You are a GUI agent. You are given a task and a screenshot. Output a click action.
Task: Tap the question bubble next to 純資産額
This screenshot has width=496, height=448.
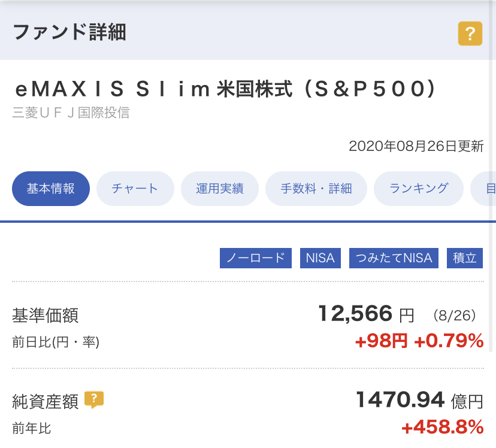[x=94, y=399]
